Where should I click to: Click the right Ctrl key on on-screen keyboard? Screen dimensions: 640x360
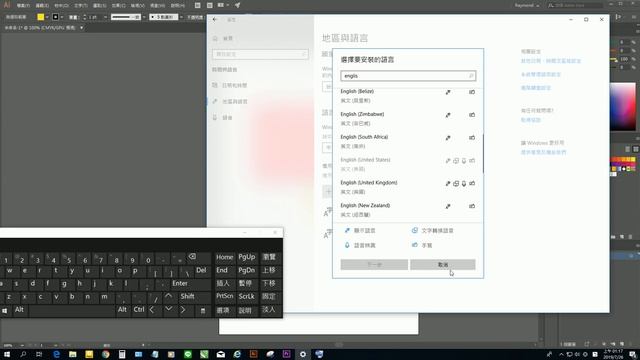click(139, 310)
